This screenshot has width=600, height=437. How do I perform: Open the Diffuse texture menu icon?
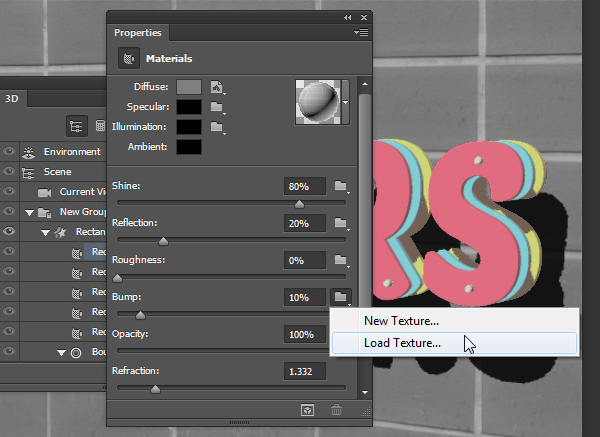coord(216,87)
